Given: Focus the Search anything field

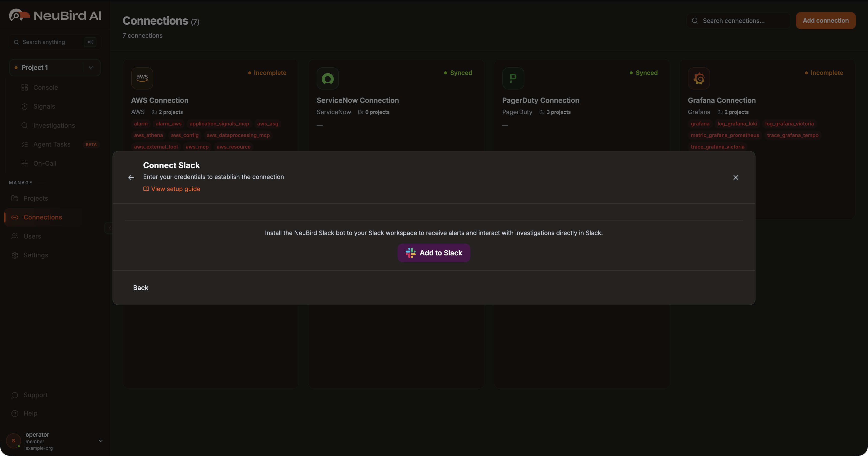Looking at the screenshot, I should (x=55, y=42).
